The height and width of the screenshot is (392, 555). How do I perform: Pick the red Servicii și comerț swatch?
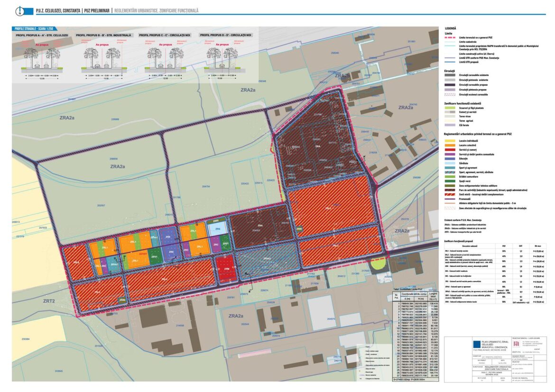(x=449, y=149)
